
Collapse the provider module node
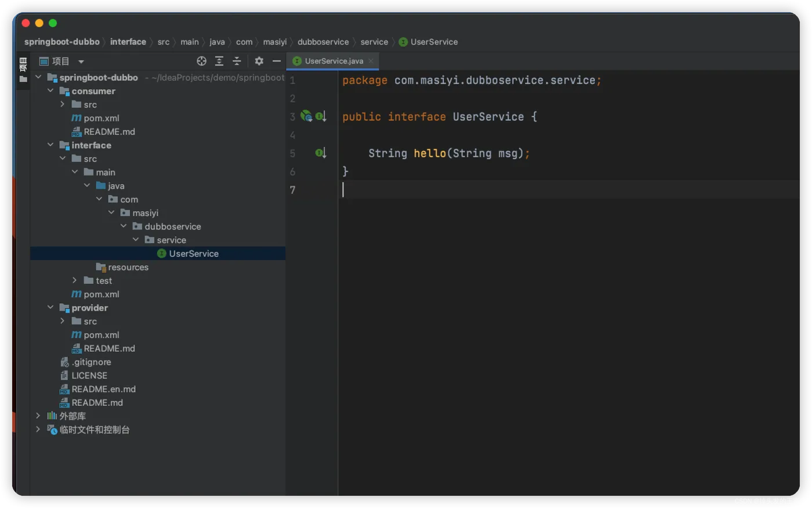tap(50, 308)
